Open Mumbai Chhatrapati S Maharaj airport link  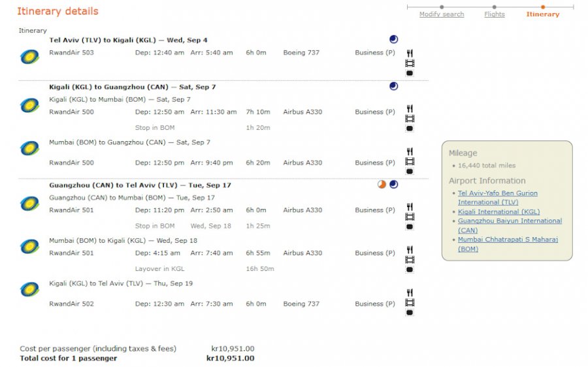click(508, 244)
